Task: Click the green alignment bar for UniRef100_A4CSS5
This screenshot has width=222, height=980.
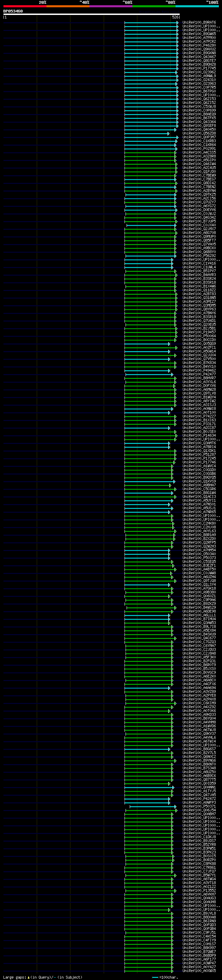Action: (150, 153)
